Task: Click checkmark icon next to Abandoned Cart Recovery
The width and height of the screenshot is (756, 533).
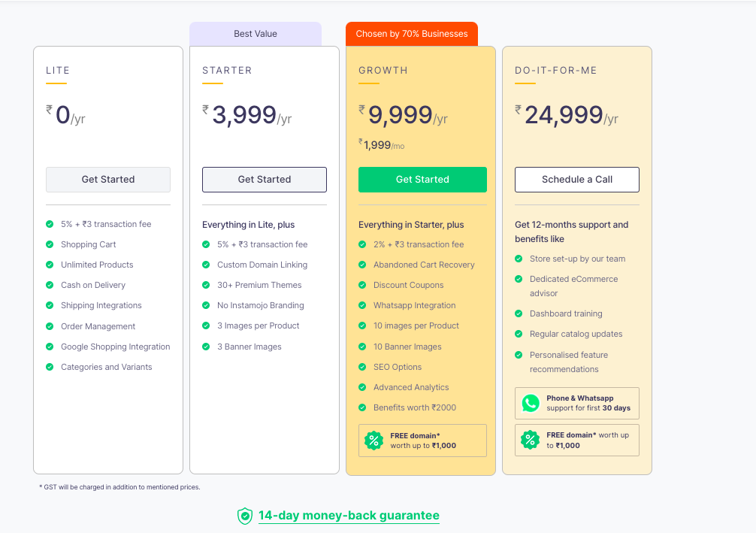Action: (x=362, y=265)
